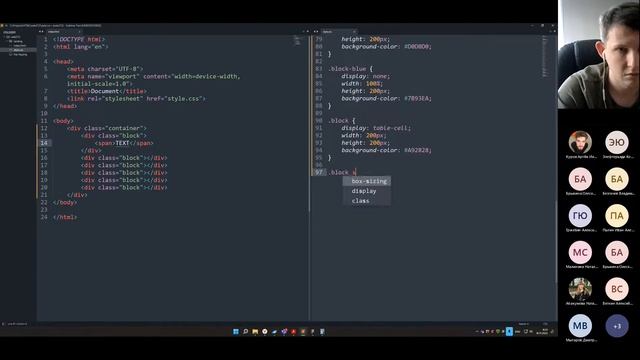Click line 14 containing span TEXT
This screenshot has height=360, width=640.
(124, 143)
